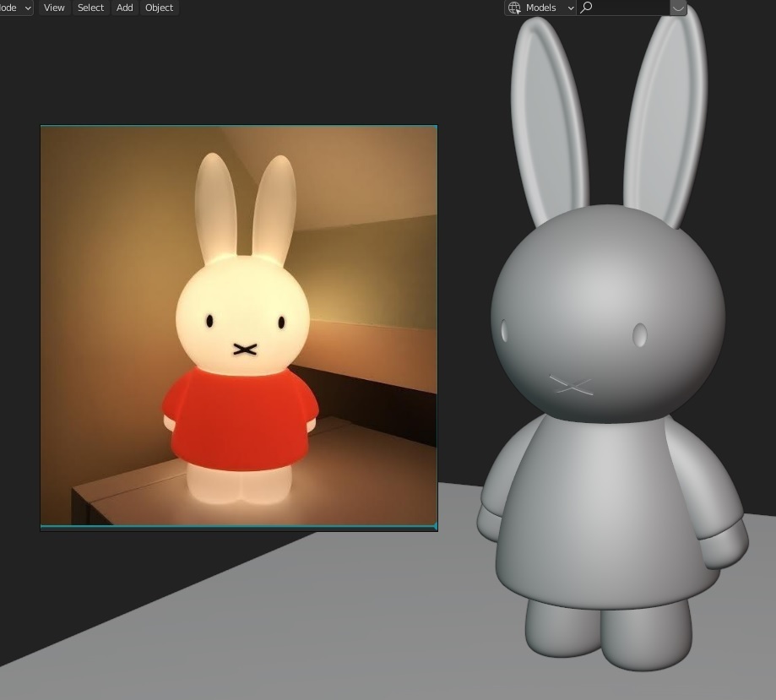Image resolution: width=776 pixels, height=700 pixels.
Task: Open the Object menu
Action: 159,8
